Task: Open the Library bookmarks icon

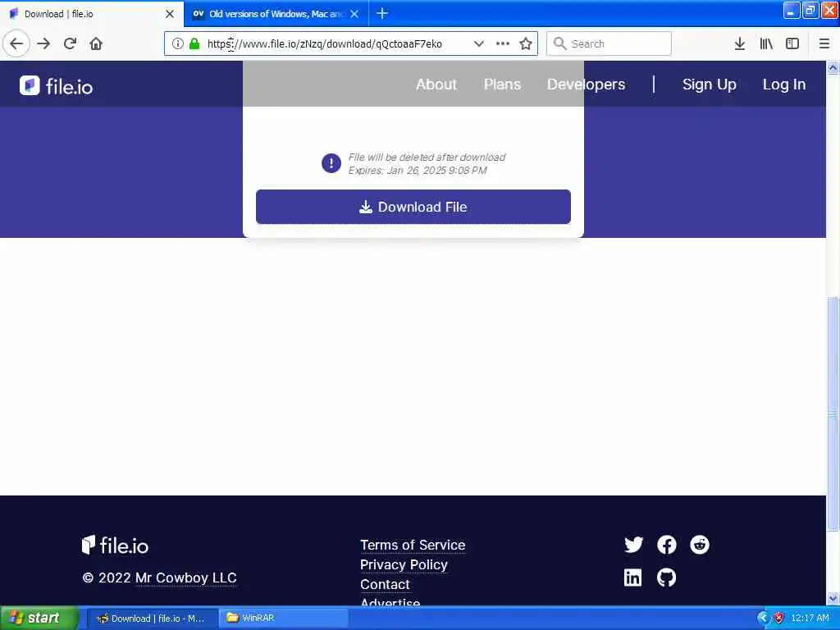Action: tap(766, 43)
